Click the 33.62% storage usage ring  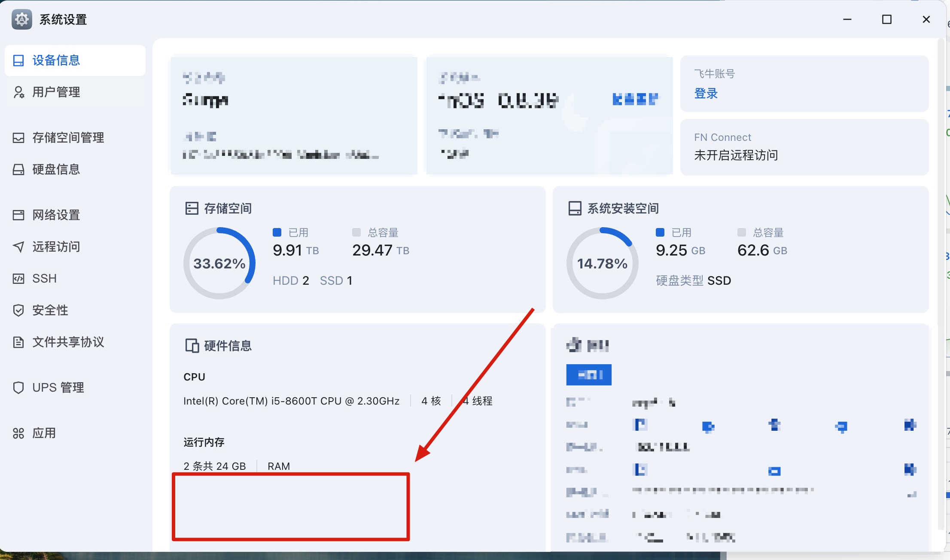coord(219,263)
